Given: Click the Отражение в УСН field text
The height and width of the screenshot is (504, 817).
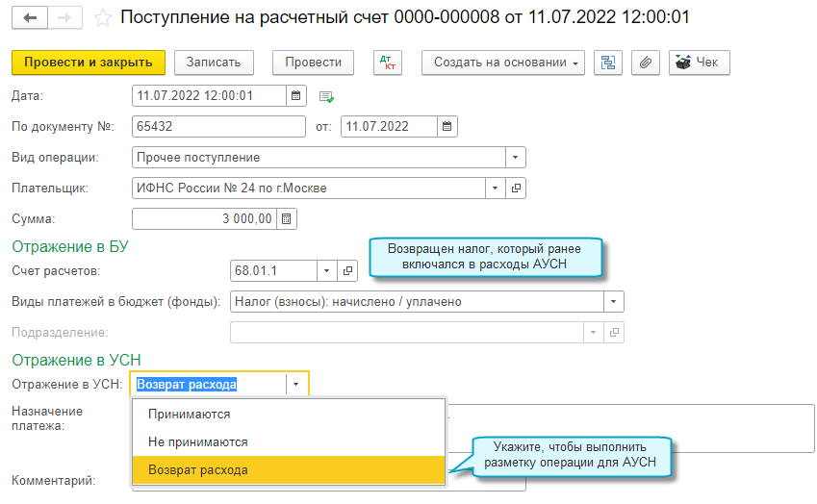Looking at the screenshot, I should (209, 384).
